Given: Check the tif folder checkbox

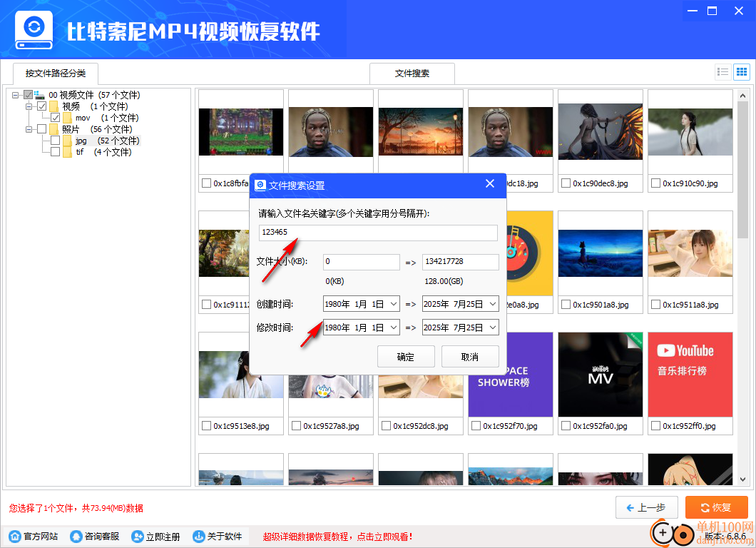Looking at the screenshot, I should point(56,152).
